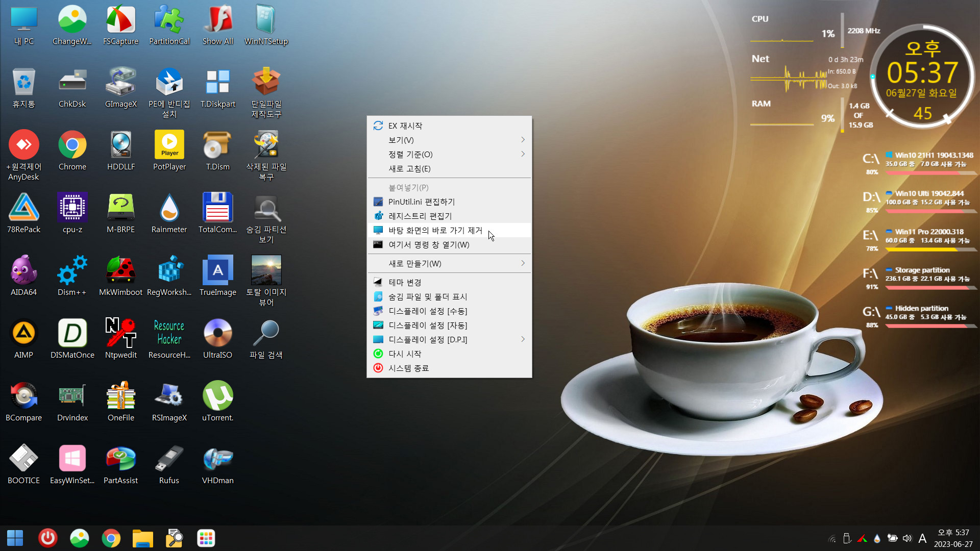Click the colorful app grid taskbar icon
The height and width of the screenshot is (551, 980).
[x=206, y=538]
